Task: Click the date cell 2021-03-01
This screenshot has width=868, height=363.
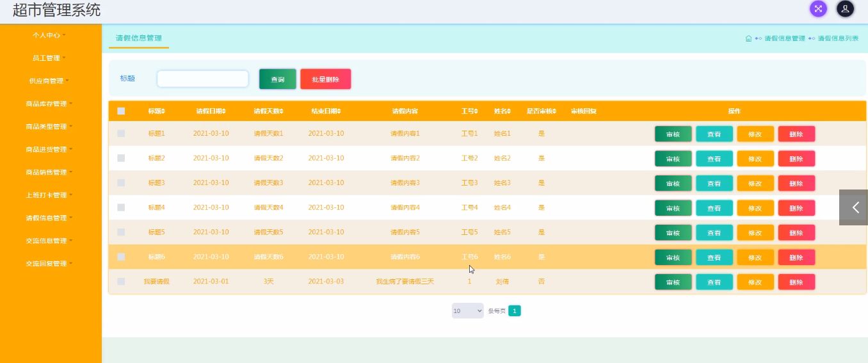Action: [x=211, y=282]
